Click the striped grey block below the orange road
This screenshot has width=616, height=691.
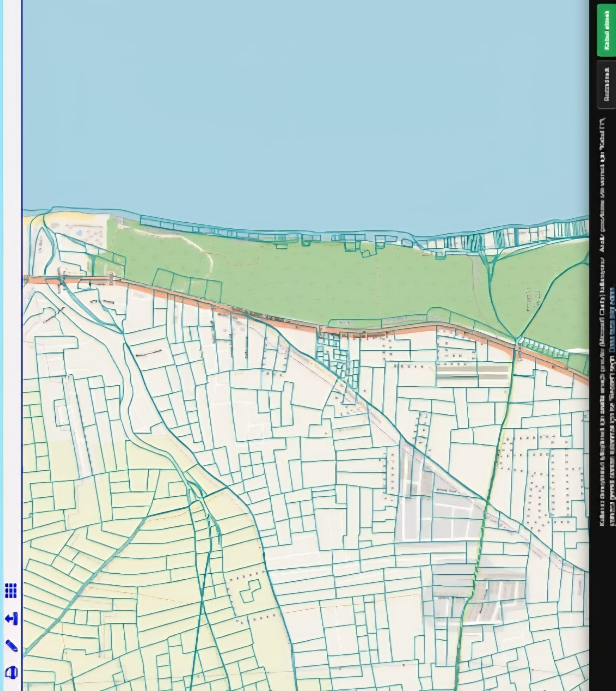(472, 371)
